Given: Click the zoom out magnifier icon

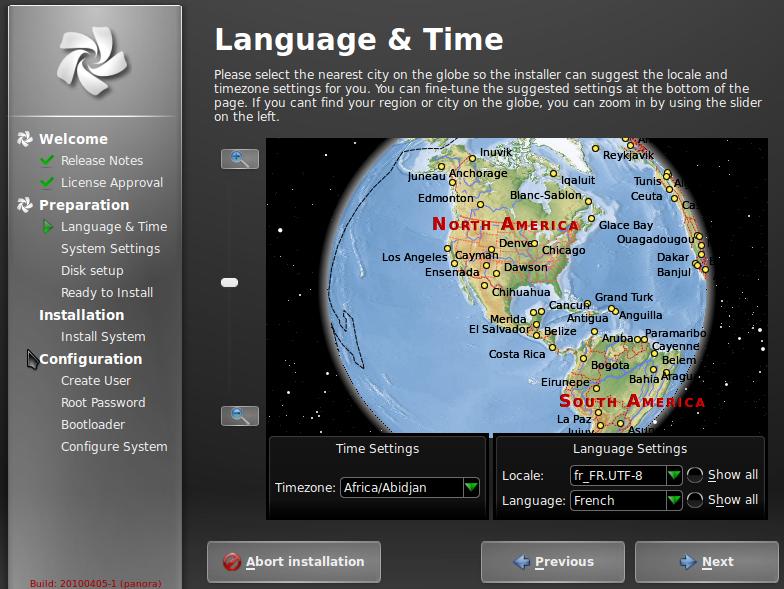Looking at the screenshot, I should tap(239, 416).
